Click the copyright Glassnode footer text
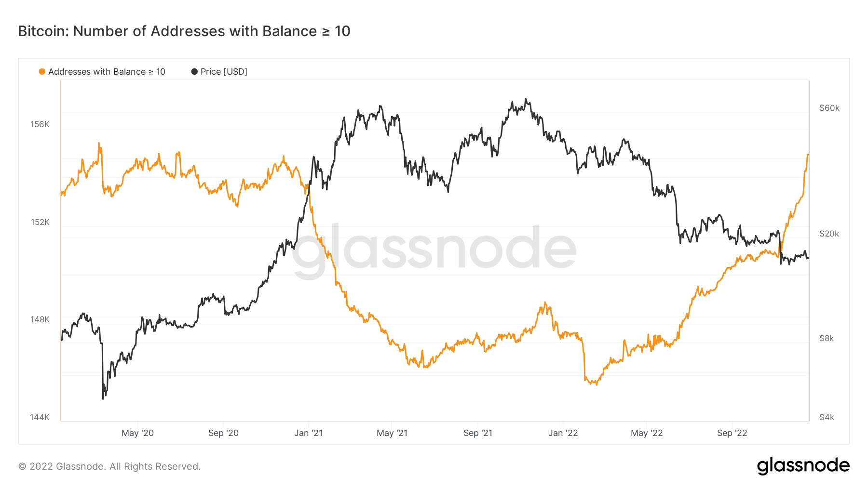This screenshot has height=488, width=868. tap(109, 466)
